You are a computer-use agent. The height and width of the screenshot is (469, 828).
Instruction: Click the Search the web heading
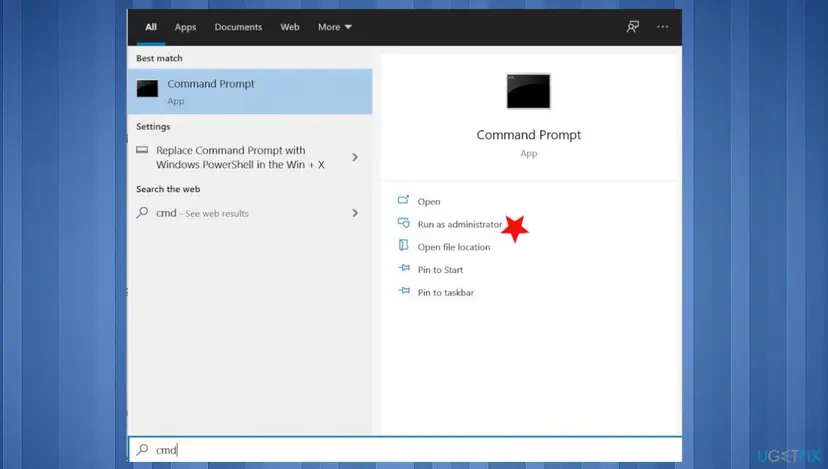tap(168, 189)
